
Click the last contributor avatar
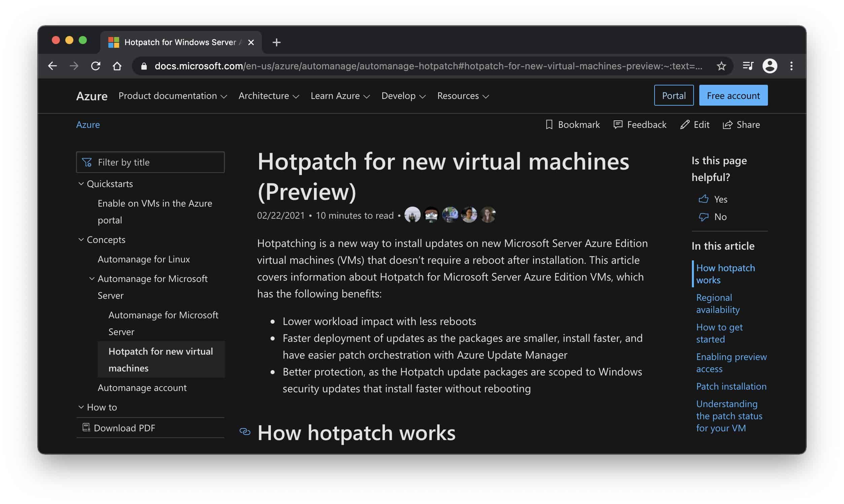click(488, 215)
